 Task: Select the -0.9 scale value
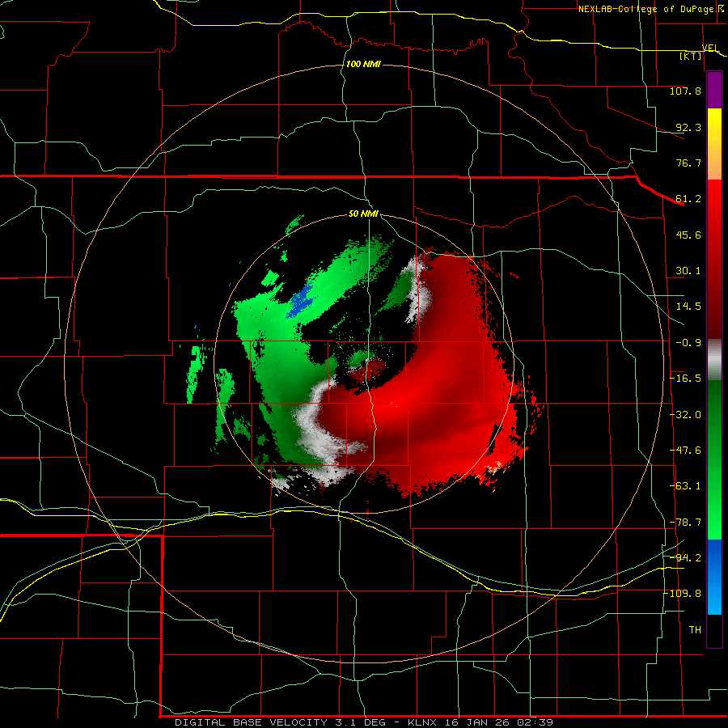pyautogui.click(x=688, y=343)
